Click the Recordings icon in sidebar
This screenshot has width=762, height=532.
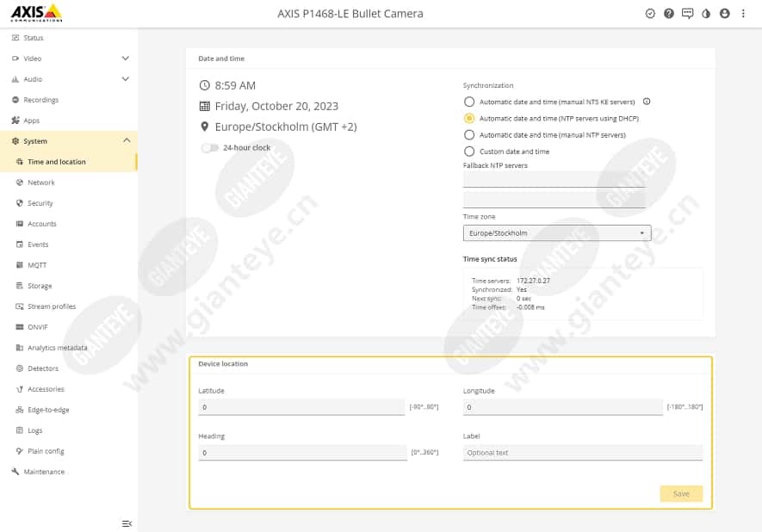coord(15,100)
